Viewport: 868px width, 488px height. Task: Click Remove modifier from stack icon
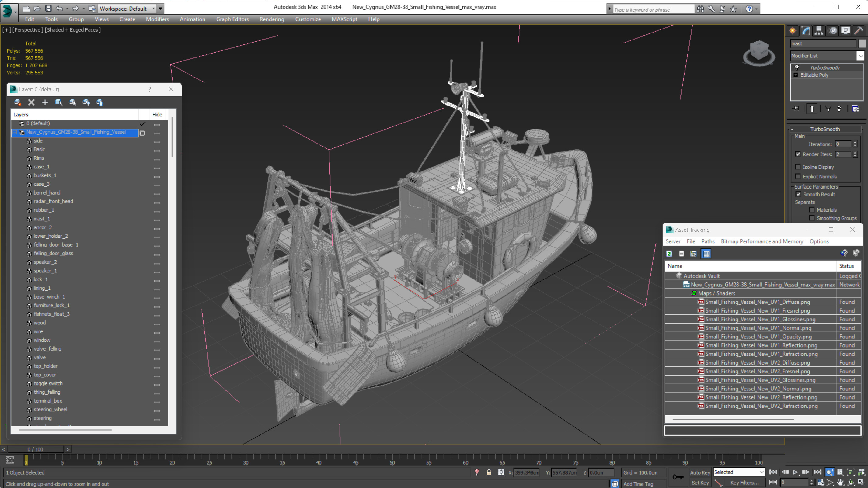tap(839, 109)
